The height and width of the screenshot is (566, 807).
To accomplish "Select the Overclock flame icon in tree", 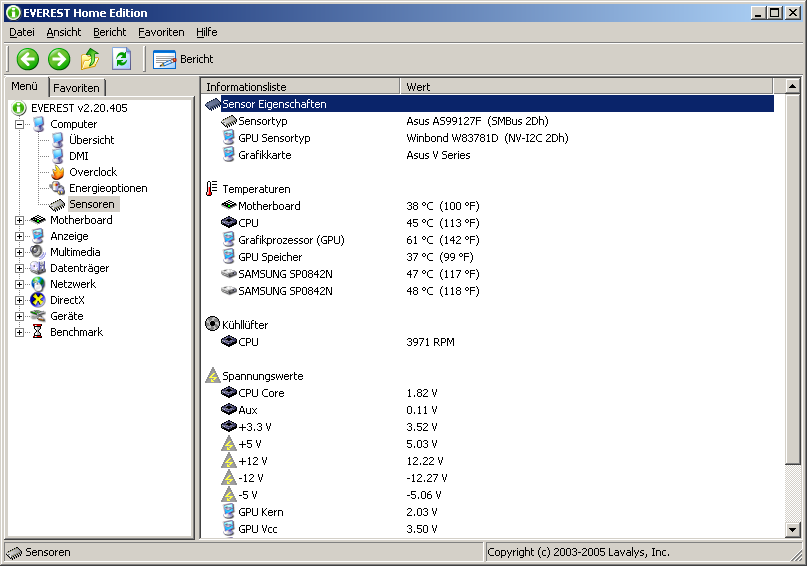I will (58, 172).
